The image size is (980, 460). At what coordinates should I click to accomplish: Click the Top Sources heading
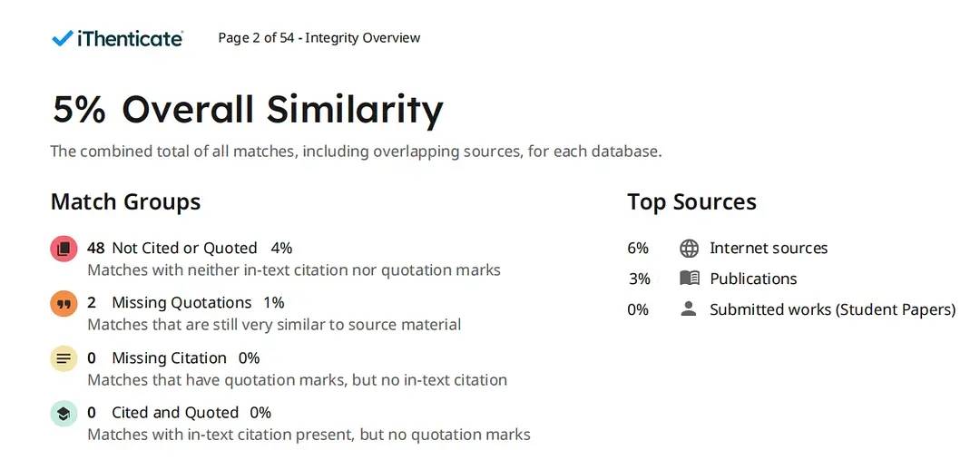point(691,201)
